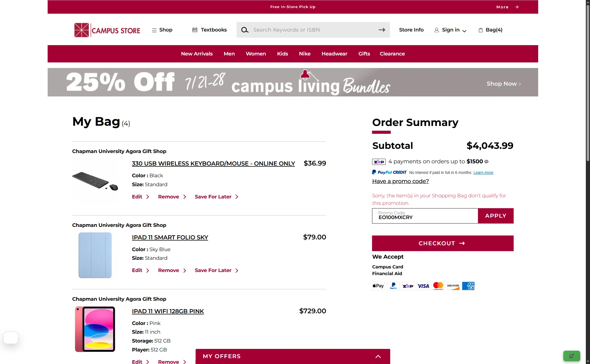Expand the More plus in top banner

click(x=517, y=7)
